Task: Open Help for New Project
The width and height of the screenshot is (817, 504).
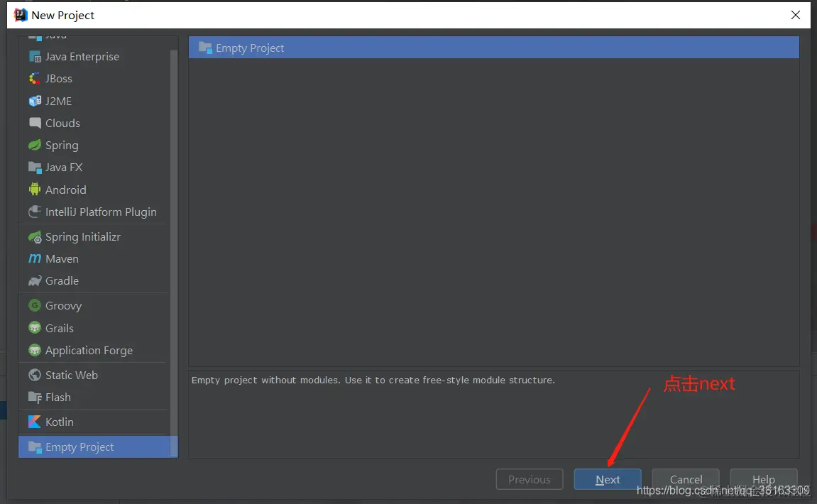Action: (763, 479)
